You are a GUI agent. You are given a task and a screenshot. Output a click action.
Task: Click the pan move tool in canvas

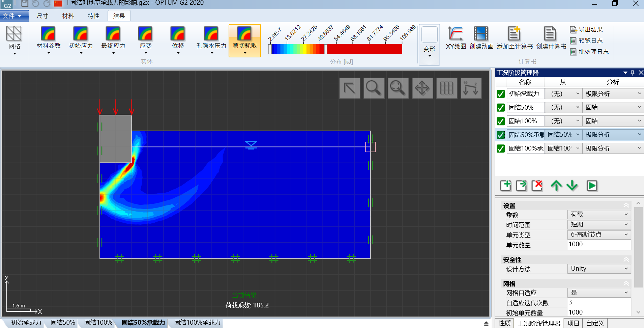[422, 88]
